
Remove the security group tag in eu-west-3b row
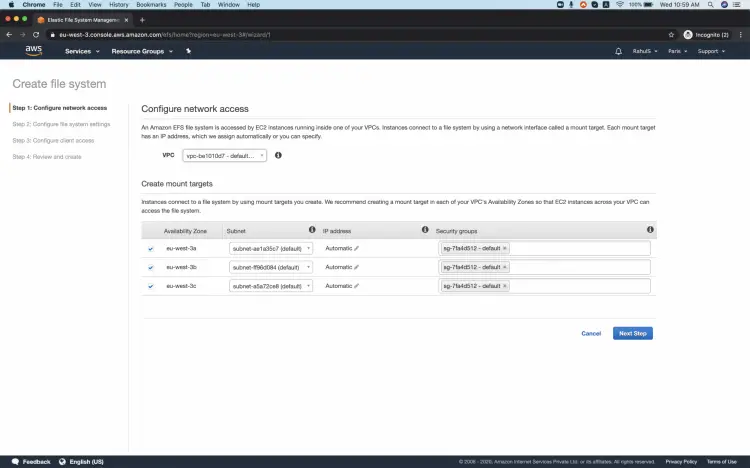(505, 267)
